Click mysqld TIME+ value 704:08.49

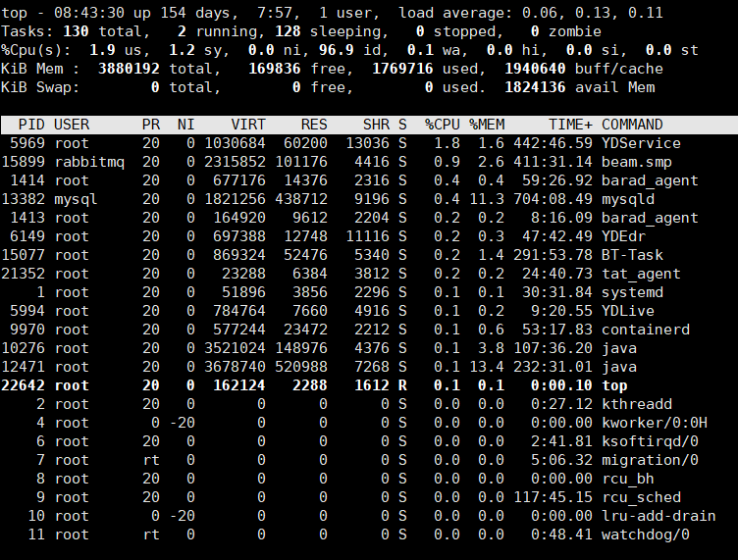[x=553, y=199]
